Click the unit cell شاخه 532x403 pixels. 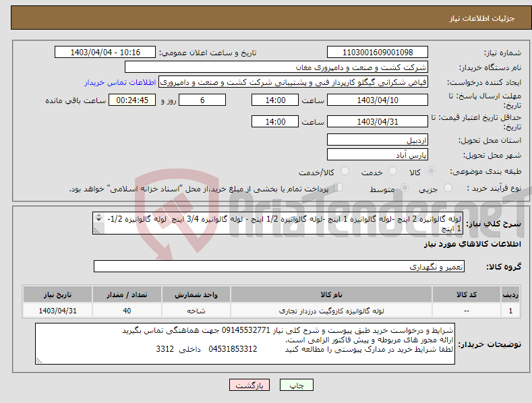[x=196, y=311]
